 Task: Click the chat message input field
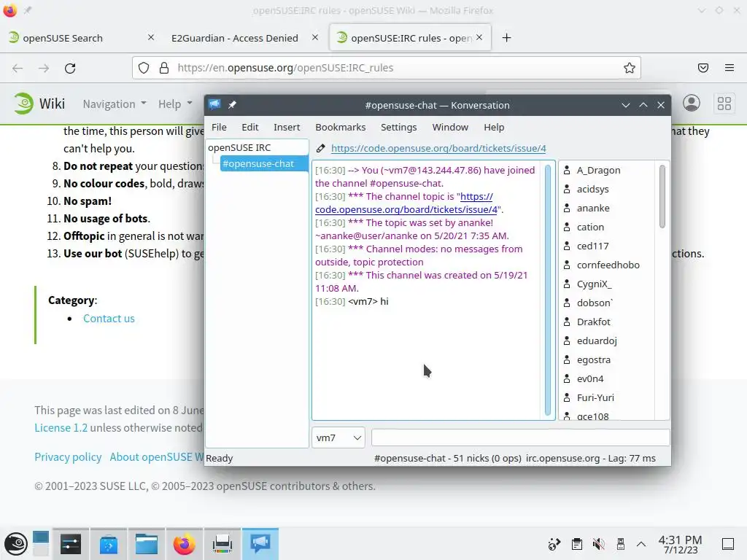point(520,437)
